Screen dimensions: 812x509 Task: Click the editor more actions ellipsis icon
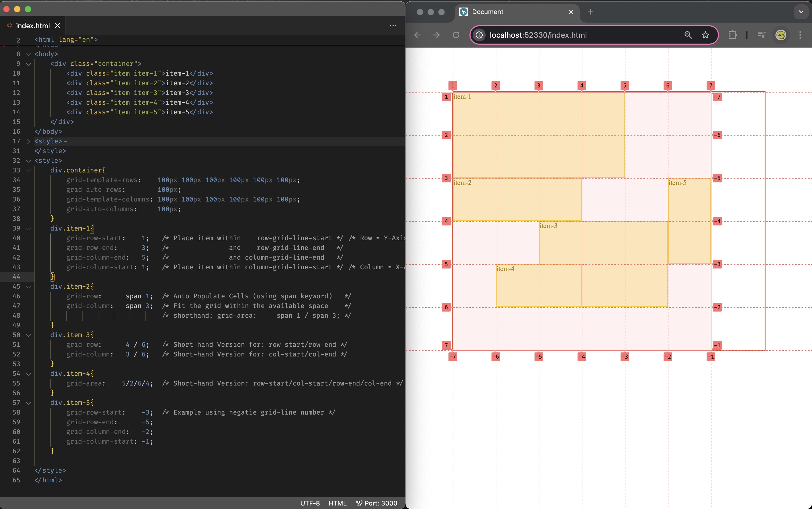click(393, 26)
